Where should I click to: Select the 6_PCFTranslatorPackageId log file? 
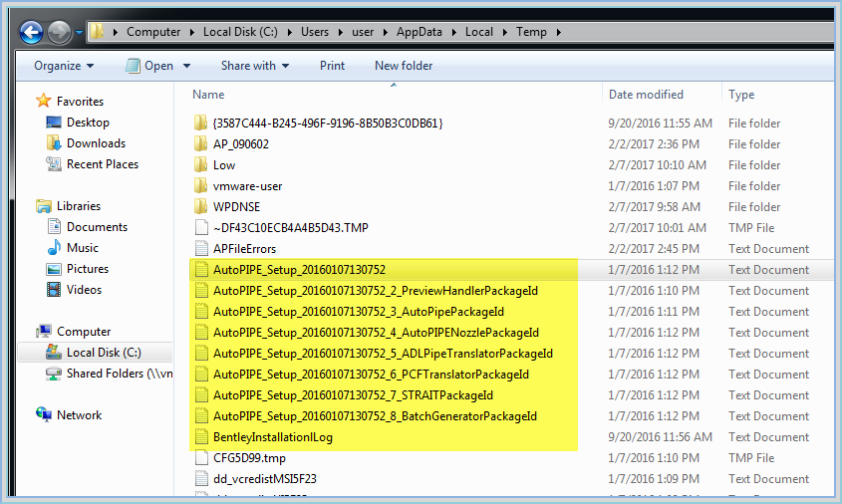pyautogui.click(x=371, y=375)
